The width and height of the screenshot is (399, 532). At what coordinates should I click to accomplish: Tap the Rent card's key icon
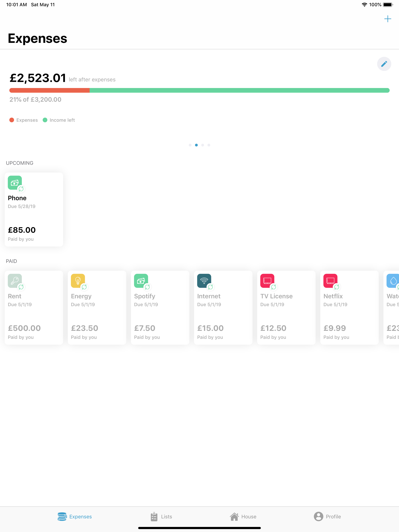click(x=15, y=281)
